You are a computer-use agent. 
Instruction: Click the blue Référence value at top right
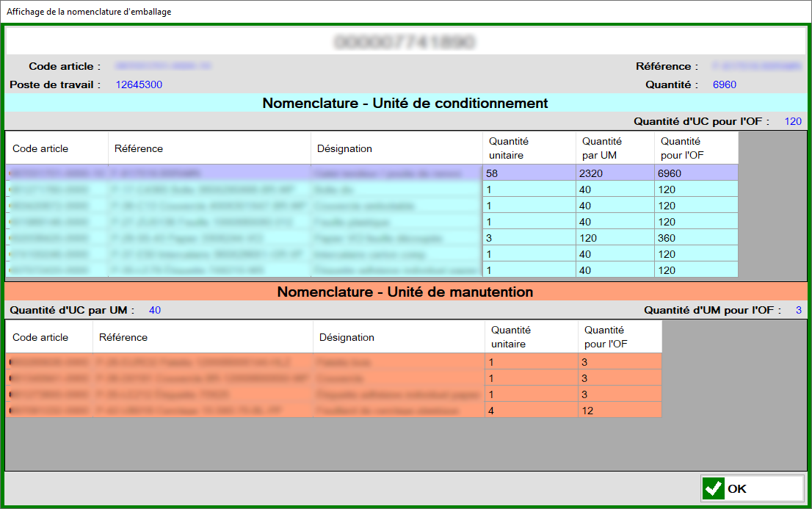(756, 66)
